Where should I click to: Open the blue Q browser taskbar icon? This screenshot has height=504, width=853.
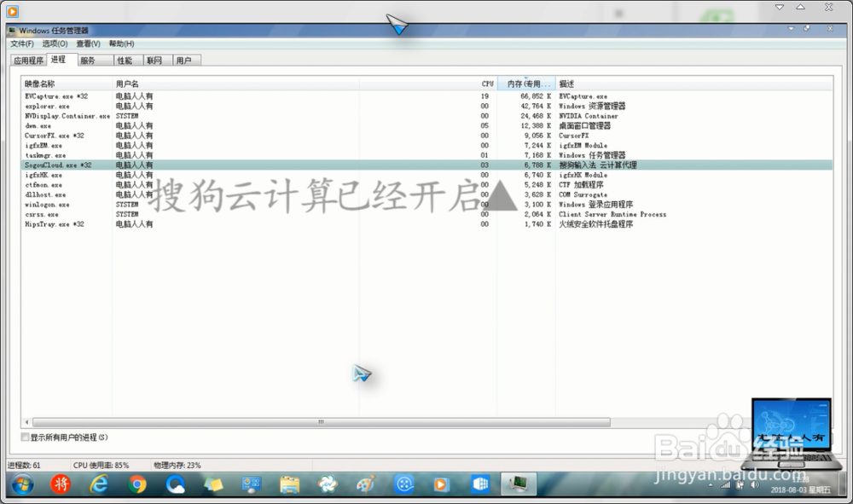(175, 484)
